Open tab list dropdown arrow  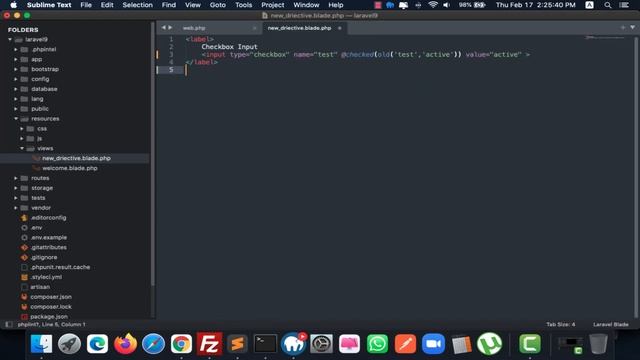pos(632,27)
